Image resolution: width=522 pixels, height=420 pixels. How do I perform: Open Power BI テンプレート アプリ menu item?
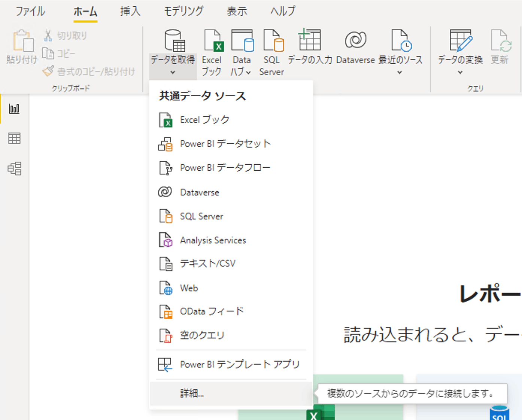(x=231, y=364)
